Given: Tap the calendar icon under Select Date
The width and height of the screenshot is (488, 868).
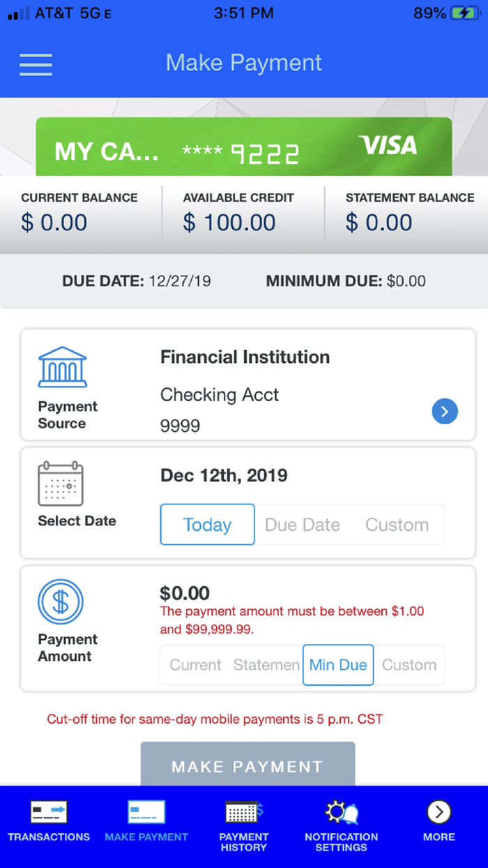Looking at the screenshot, I should [61, 484].
